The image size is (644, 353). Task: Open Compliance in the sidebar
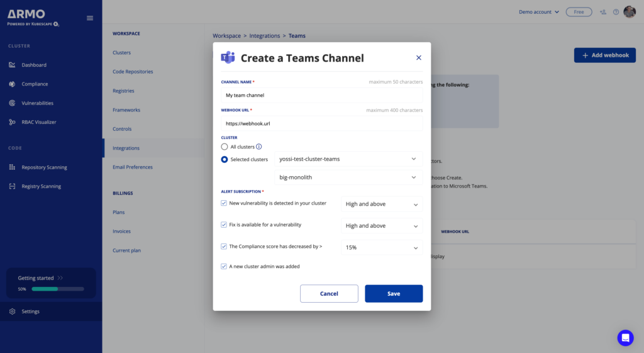[35, 84]
